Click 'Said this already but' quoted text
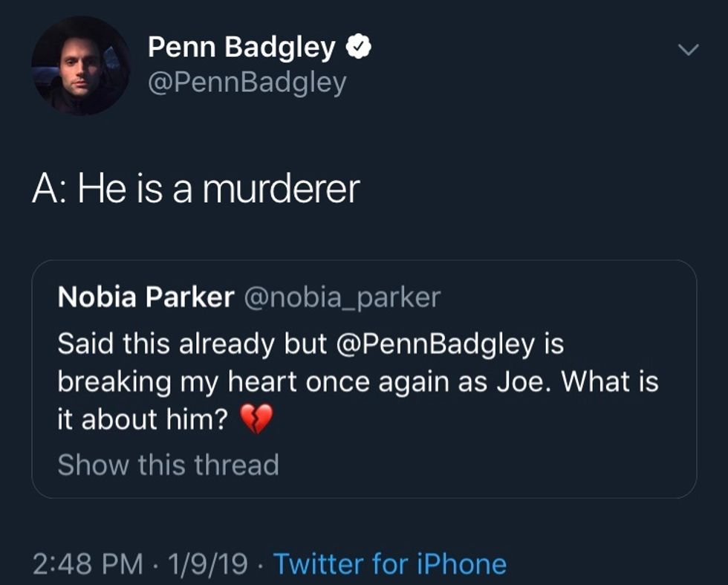The height and width of the screenshot is (585, 728). click(193, 344)
